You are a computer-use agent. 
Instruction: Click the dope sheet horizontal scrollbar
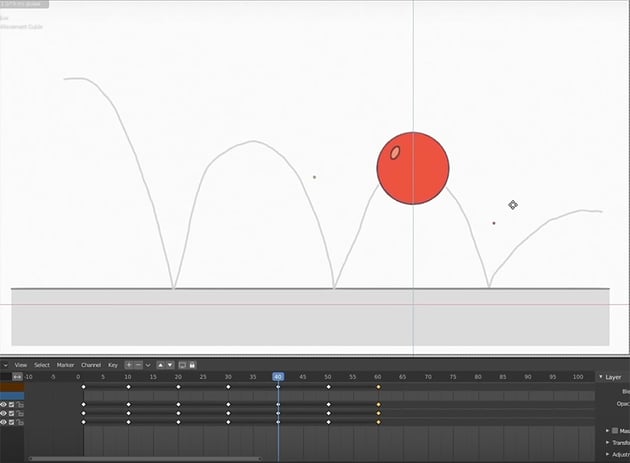(145, 459)
